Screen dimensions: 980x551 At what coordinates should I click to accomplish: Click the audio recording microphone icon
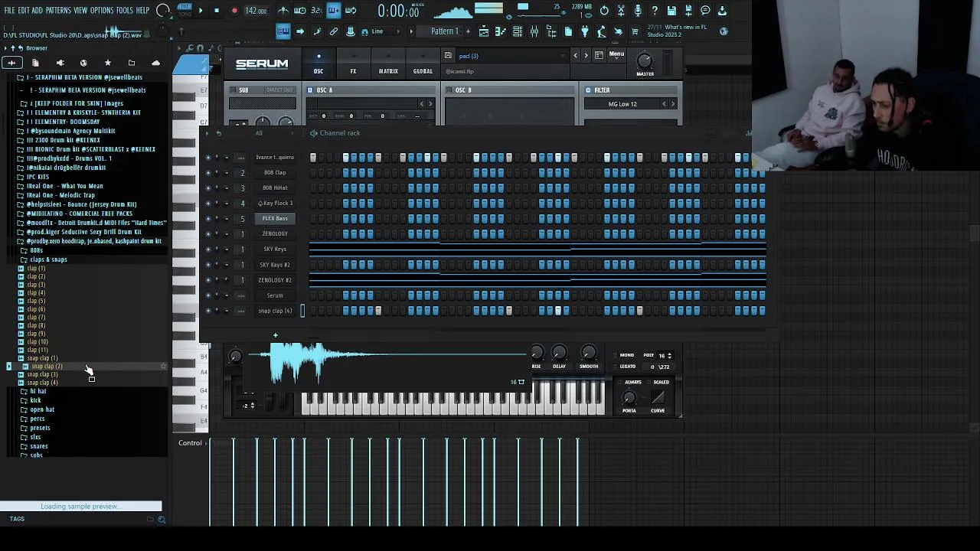(638, 11)
